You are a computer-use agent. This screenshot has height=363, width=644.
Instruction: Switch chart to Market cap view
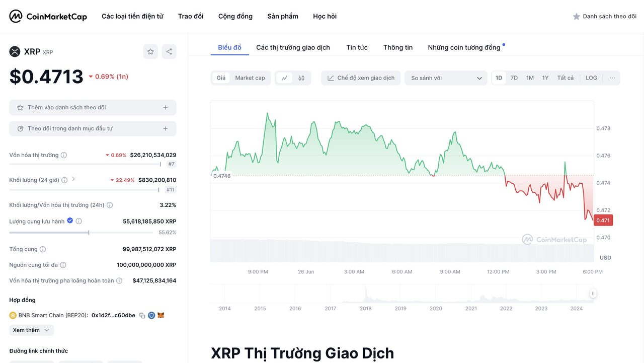[250, 78]
